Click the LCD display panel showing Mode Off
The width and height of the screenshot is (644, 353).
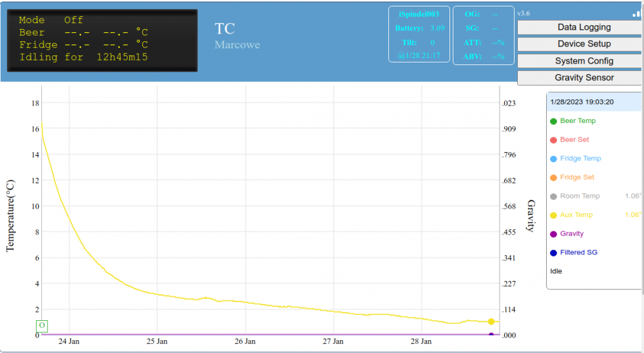(102, 41)
